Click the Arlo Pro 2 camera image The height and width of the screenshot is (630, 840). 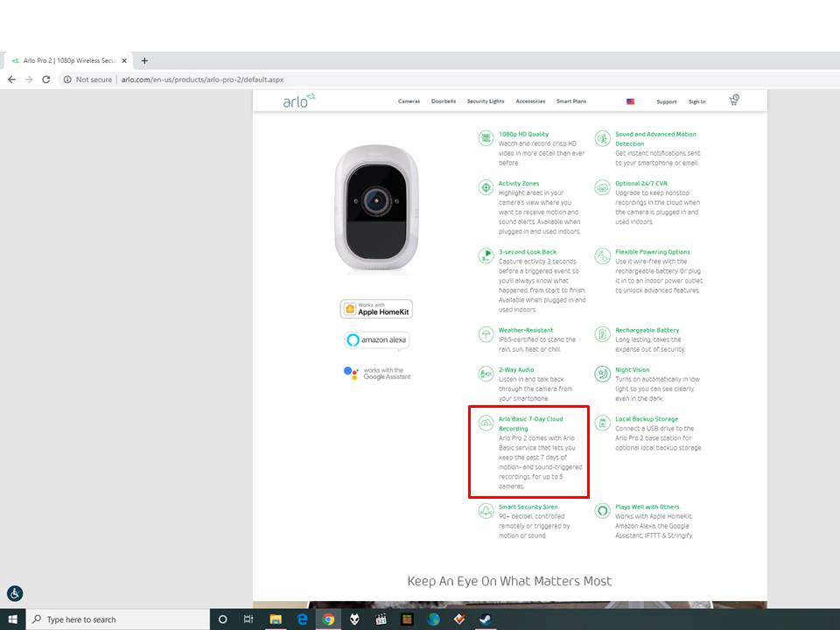[x=376, y=210]
